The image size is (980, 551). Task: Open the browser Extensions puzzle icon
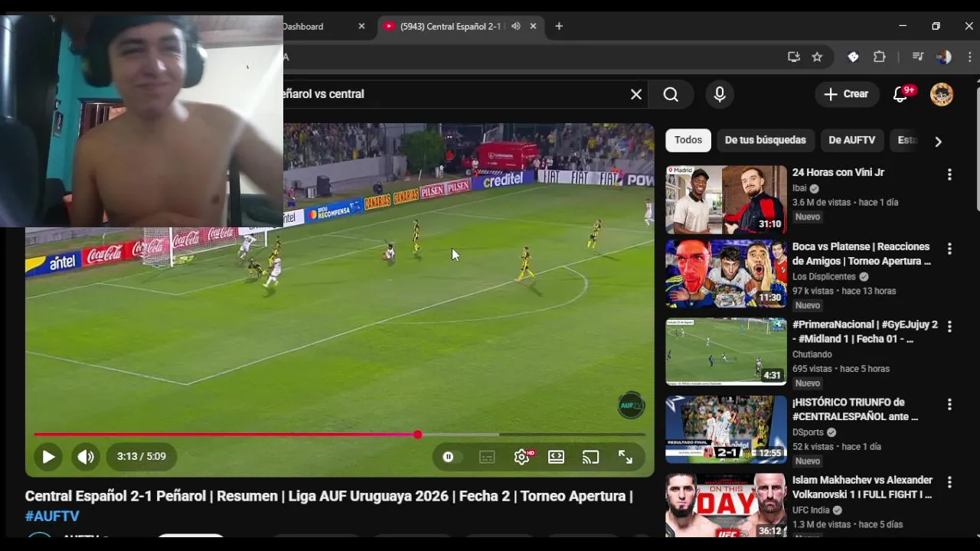880,57
